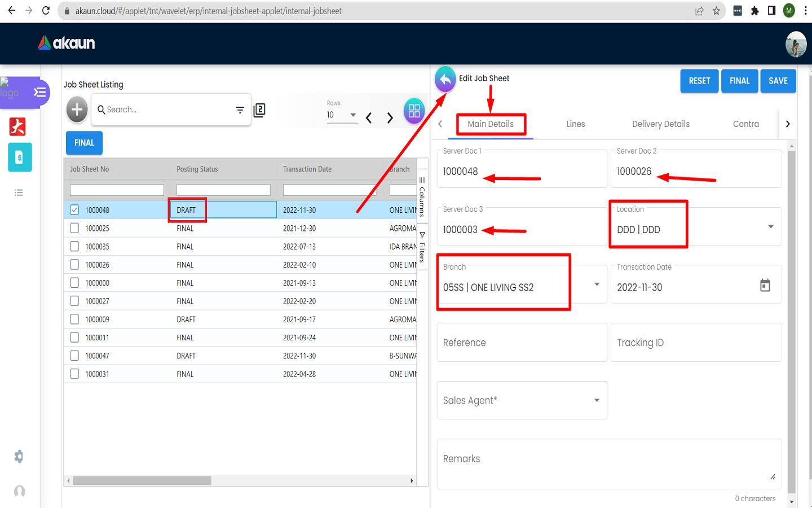Open the grid view toggle icon
This screenshot has height=508, width=812.
click(414, 111)
